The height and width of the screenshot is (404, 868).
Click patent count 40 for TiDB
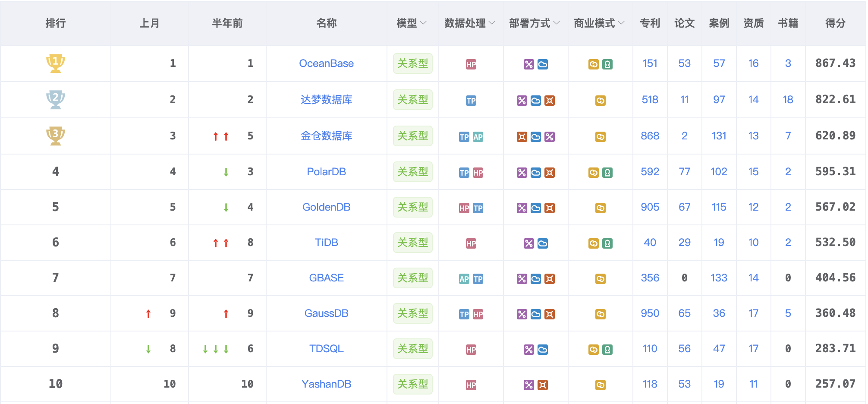pos(650,243)
